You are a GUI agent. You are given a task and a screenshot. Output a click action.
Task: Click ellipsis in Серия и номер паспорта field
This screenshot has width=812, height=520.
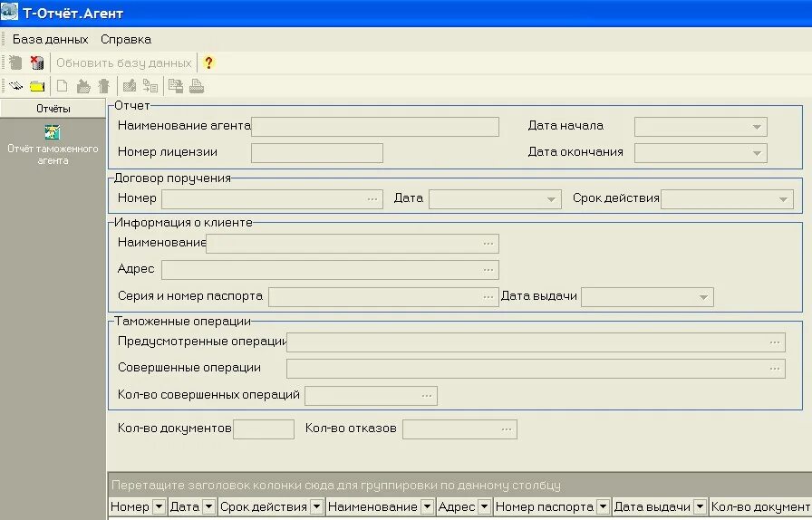488,297
